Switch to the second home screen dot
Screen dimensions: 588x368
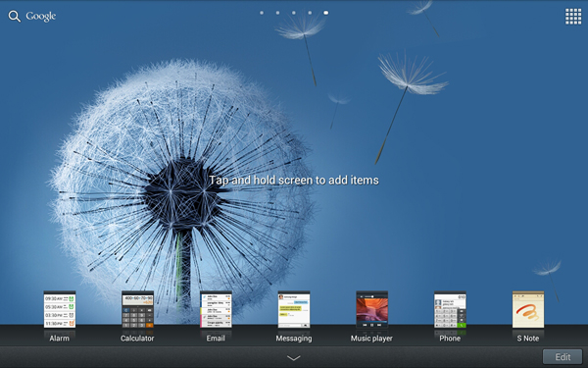[278, 13]
